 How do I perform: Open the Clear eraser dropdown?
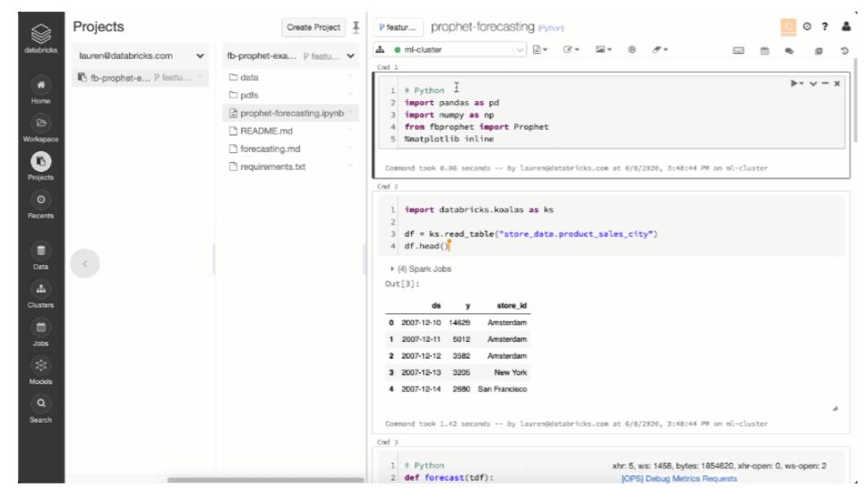pos(659,49)
